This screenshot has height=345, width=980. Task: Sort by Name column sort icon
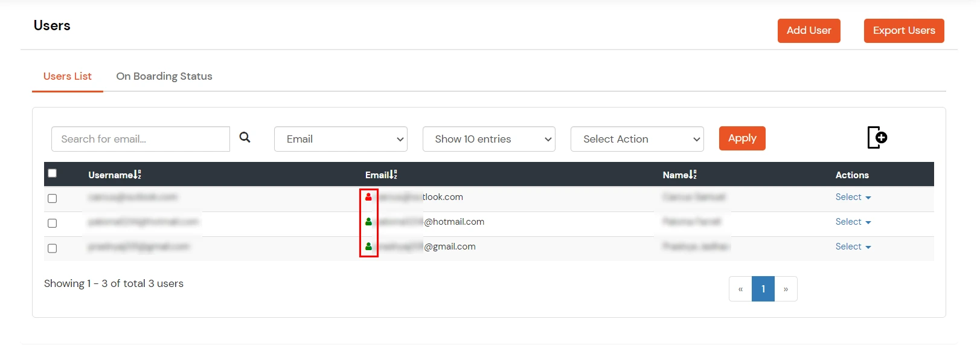[693, 175]
